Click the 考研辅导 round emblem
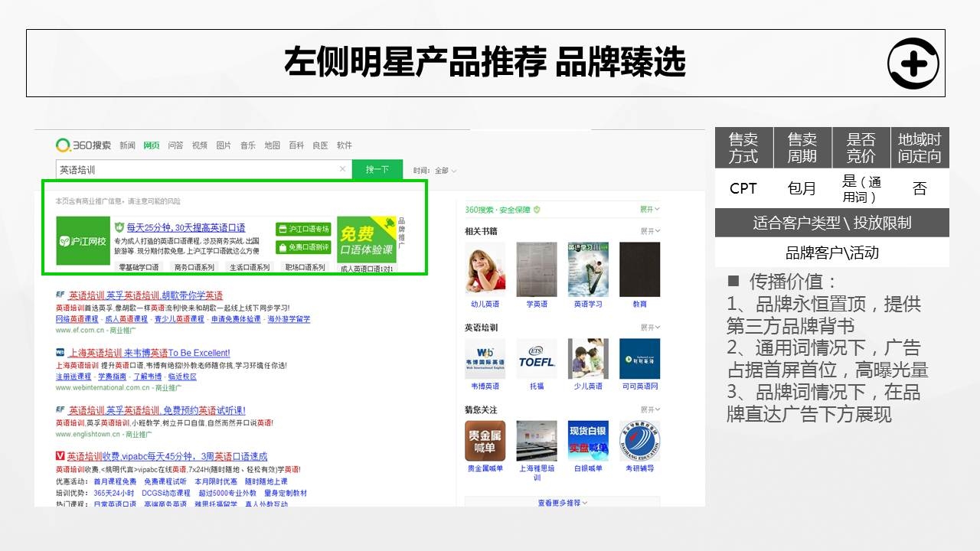Screen dimensions: 980x551 pos(639,441)
